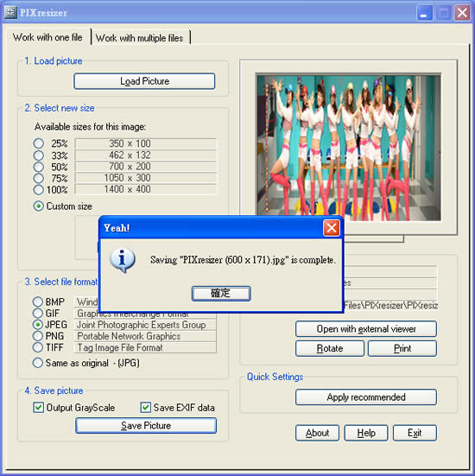475x476 pixels.
Task: Minimize the PIXresizer window
Action: click(x=424, y=13)
